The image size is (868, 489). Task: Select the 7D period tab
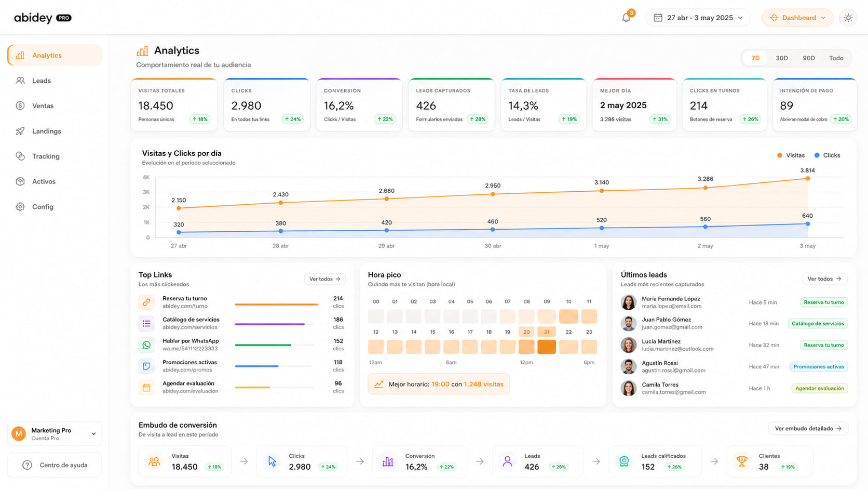pos(755,58)
